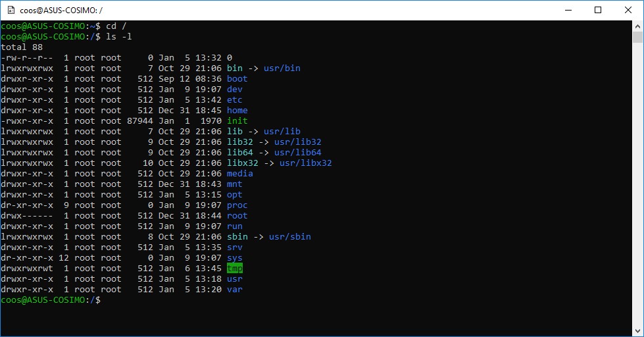This screenshot has width=644, height=337.
Task: Click the 'usr/libx32' symlink target
Action: pyautogui.click(x=306, y=163)
